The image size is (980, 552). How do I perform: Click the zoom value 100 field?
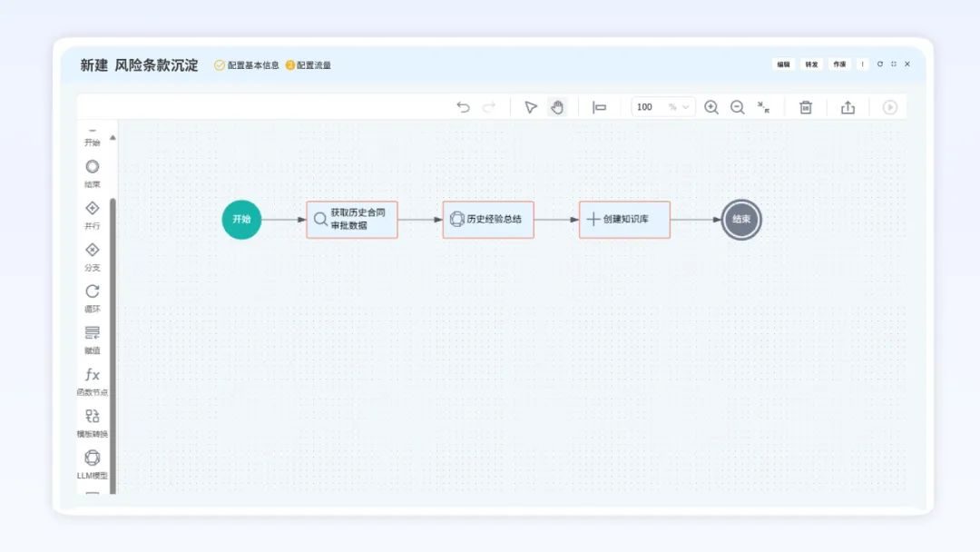click(x=645, y=107)
